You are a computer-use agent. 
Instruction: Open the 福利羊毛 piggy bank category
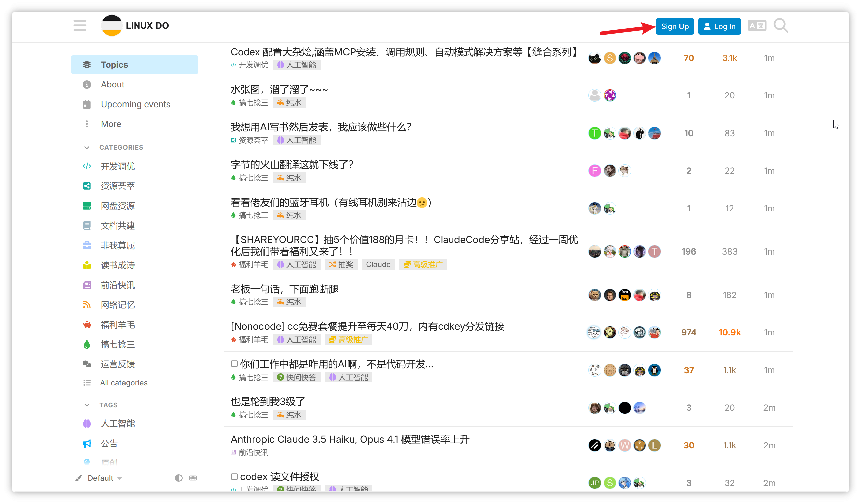pyautogui.click(x=87, y=324)
